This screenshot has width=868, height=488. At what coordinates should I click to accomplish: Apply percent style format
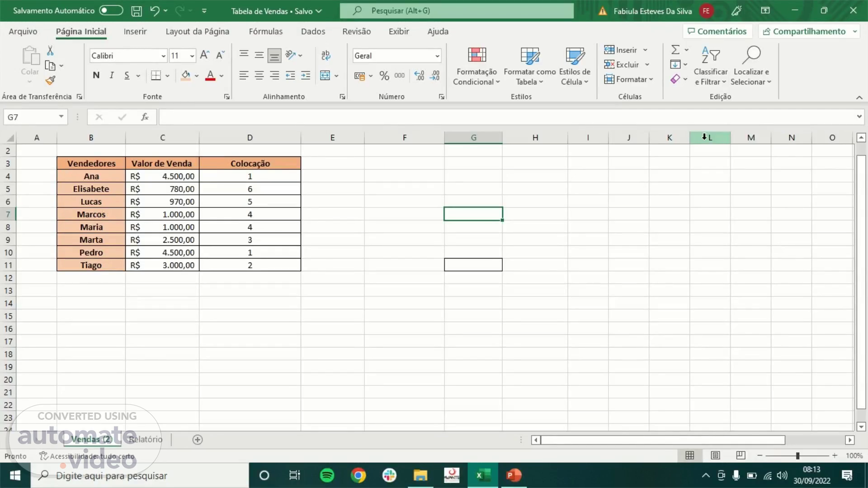pos(384,75)
